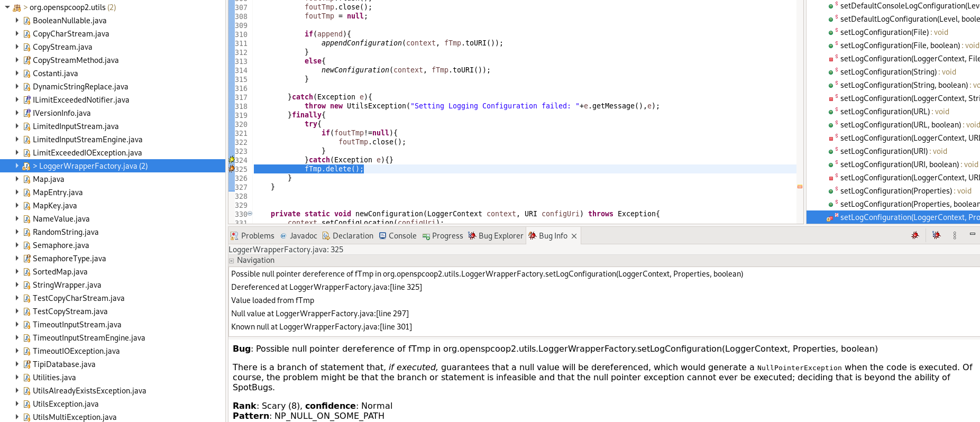Expand TipiDatabase.java tree node
The height and width of the screenshot is (422, 980).
point(17,364)
